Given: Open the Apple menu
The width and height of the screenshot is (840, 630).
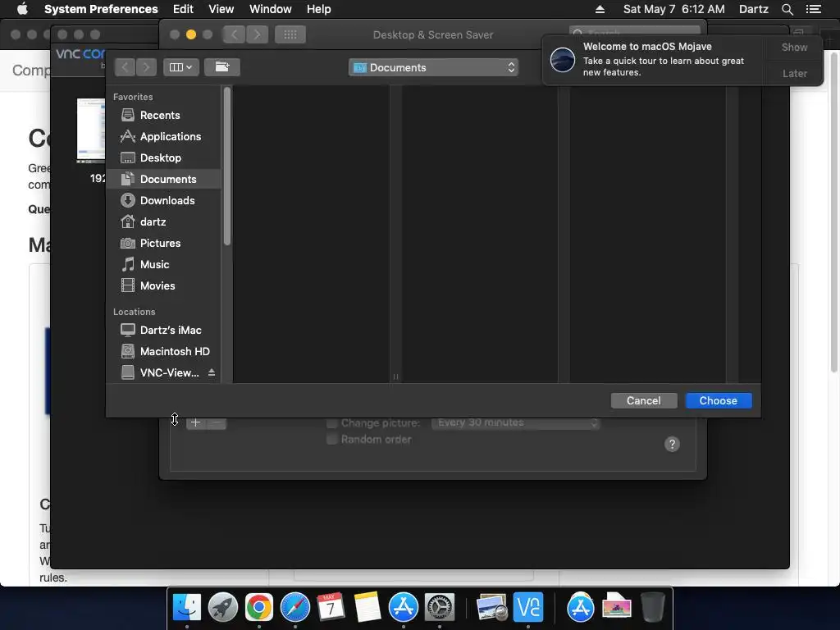Looking at the screenshot, I should point(22,9).
